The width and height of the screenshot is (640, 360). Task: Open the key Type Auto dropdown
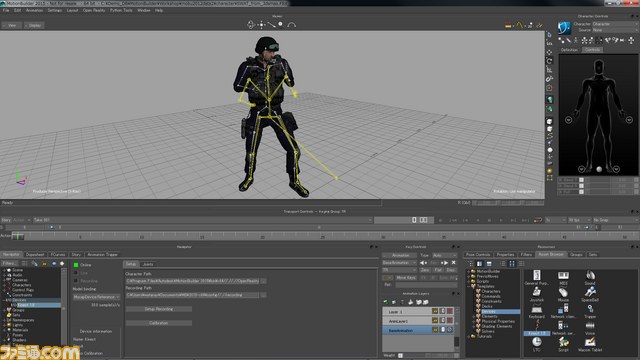pos(444,255)
